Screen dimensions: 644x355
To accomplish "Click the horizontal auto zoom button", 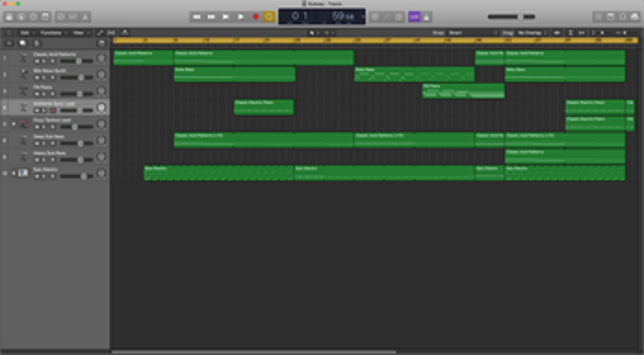I will pos(581,33).
